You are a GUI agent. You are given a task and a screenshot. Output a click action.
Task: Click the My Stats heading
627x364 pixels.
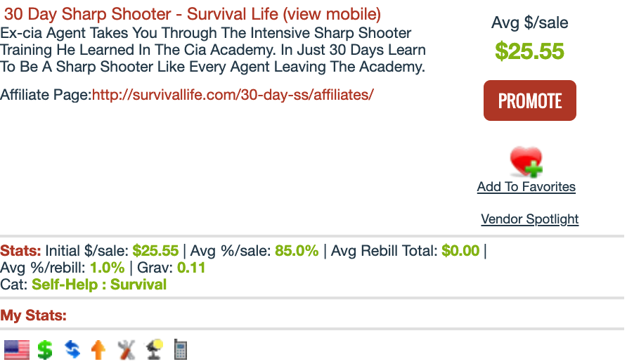tap(34, 316)
